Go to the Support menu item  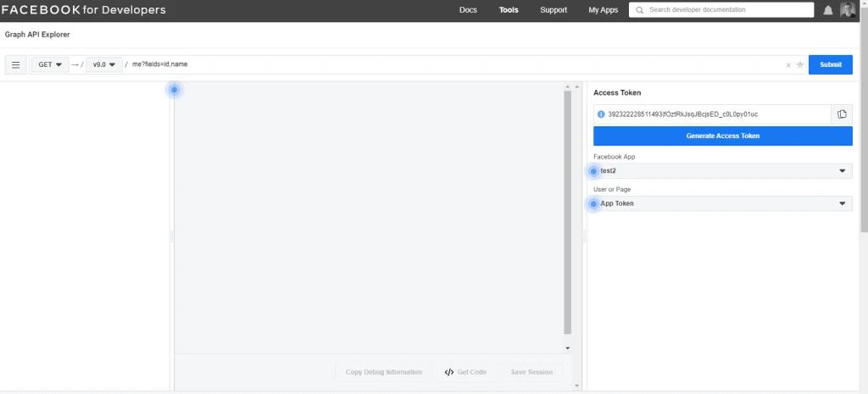(554, 10)
